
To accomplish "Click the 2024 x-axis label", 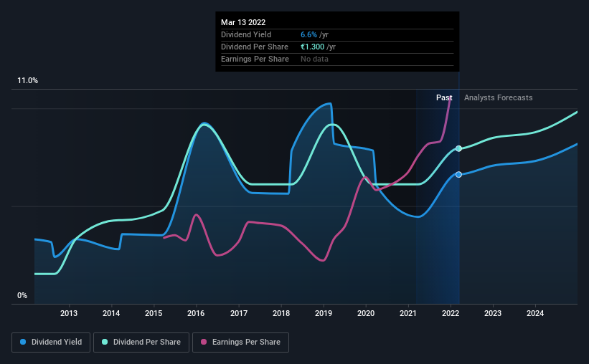I will 535,313.
